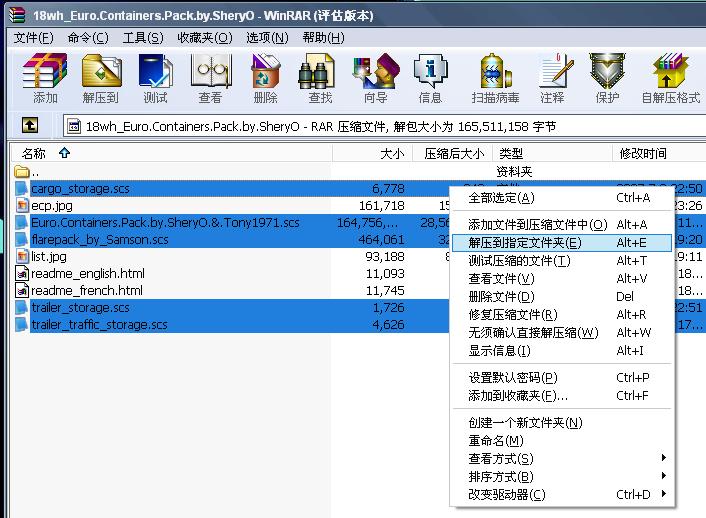Click the 保护 (Protect) toolbar icon
The width and height of the screenshot is (706, 518).
click(607, 71)
